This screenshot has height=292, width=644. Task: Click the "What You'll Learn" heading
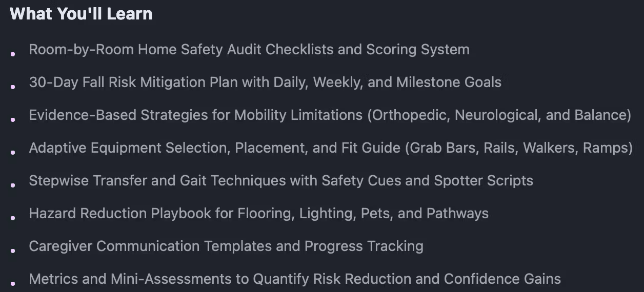click(x=81, y=14)
